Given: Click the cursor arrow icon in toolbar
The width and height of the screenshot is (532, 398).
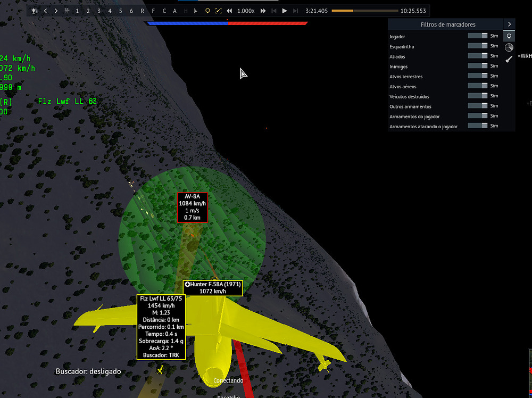Looking at the screenshot, I should point(196,11).
